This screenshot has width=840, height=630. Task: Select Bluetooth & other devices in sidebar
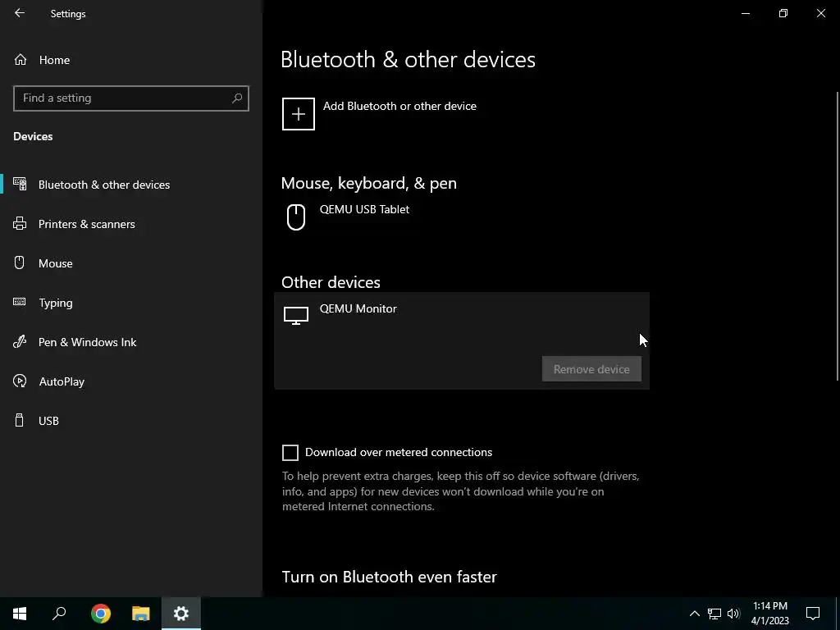[131, 185]
